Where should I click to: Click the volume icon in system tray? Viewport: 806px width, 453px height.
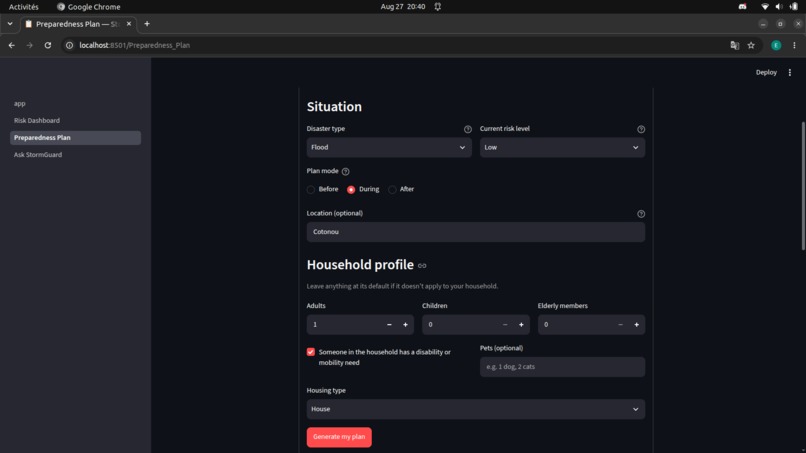pos(779,7)
